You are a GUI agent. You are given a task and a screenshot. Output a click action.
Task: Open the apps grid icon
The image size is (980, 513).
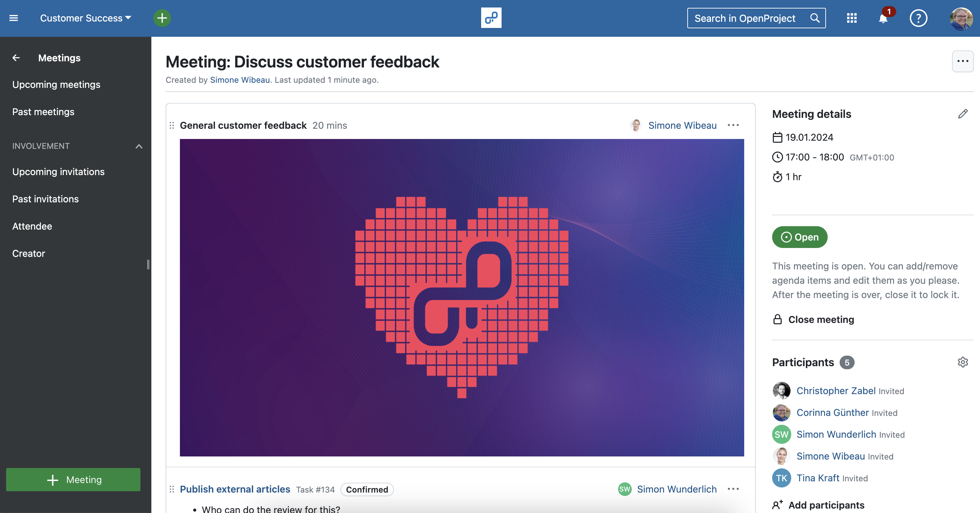coord(852,18)
